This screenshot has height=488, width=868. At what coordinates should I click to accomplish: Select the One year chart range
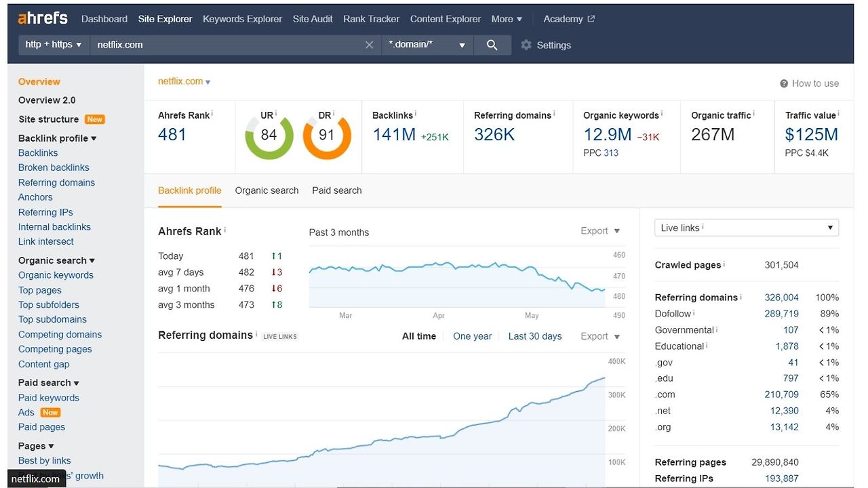point(473,336)
